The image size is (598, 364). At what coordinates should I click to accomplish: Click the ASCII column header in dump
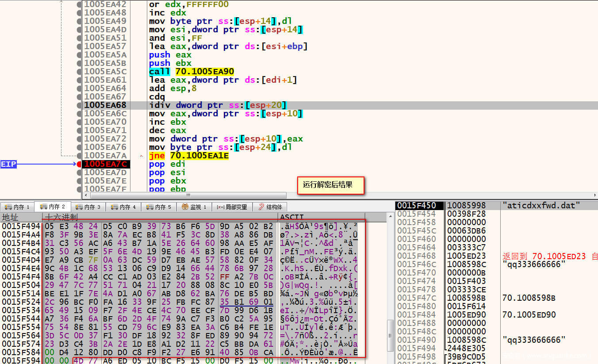coord(292,217)
